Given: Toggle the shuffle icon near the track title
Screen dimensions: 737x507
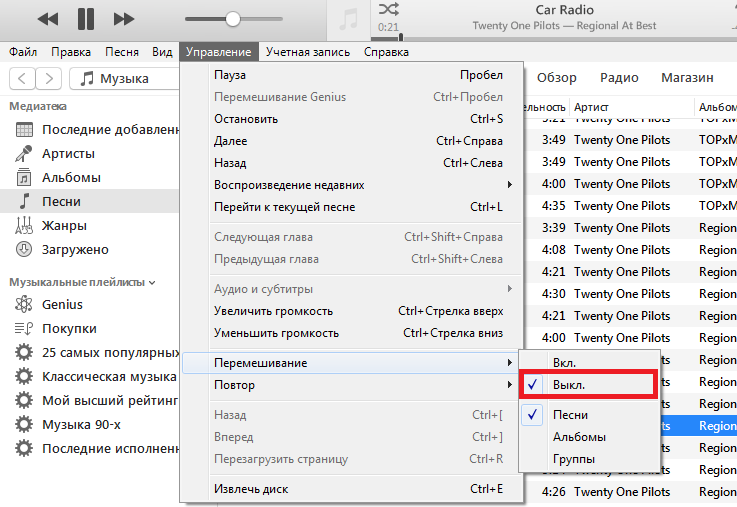Looking at the screenshot, I should tap(389, 9).
